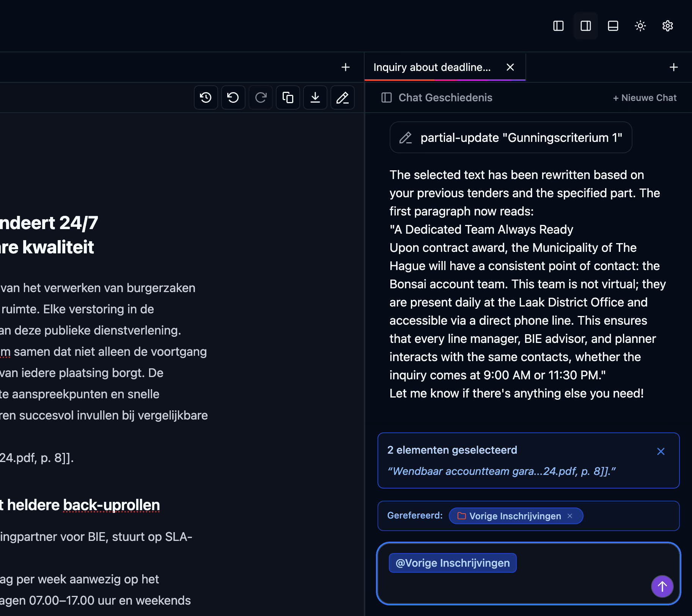692x616 pixels.
Task: Focus the chat message input field
Action: [528, 574]
